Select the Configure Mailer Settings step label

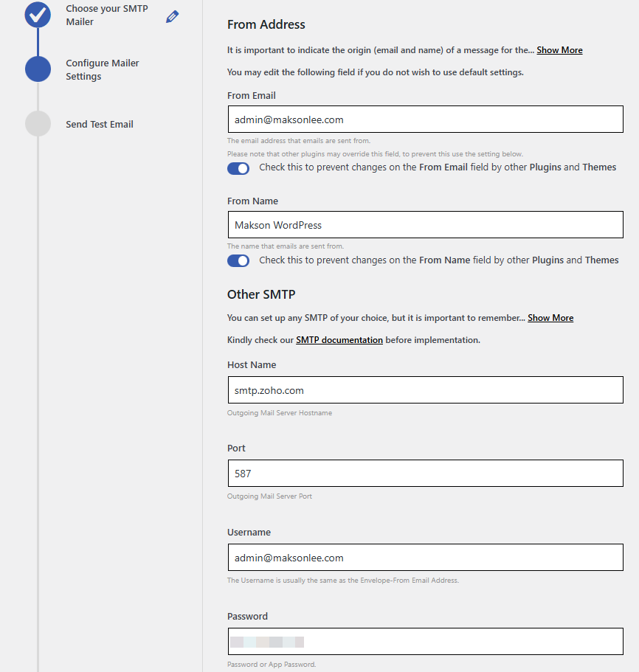(x=102, y=69)
